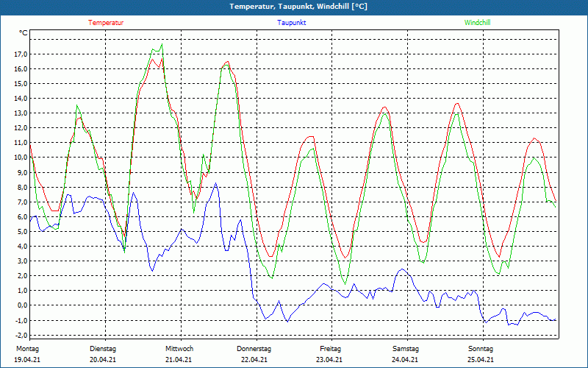Click the Montag day label
Screen dimensions: 588x368
(x=27, y=348)
